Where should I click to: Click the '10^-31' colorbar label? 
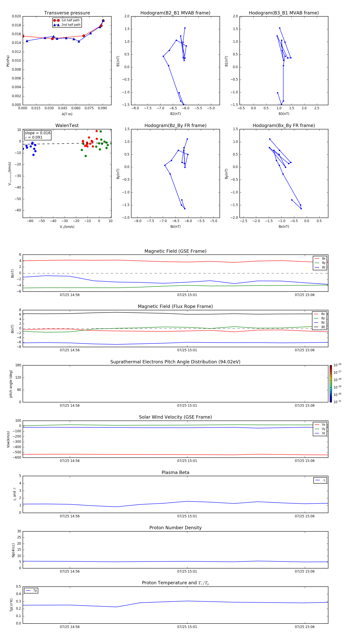pyautogui.click(x=337, y=402)
